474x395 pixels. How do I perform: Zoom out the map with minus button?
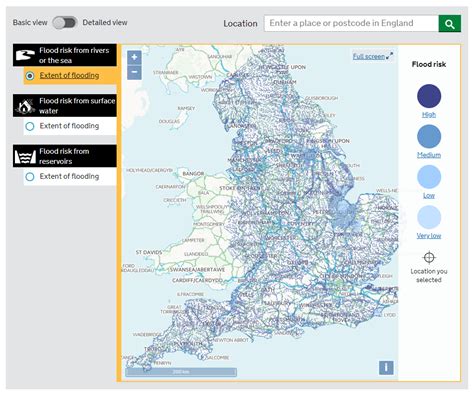[x=134, y=72]
